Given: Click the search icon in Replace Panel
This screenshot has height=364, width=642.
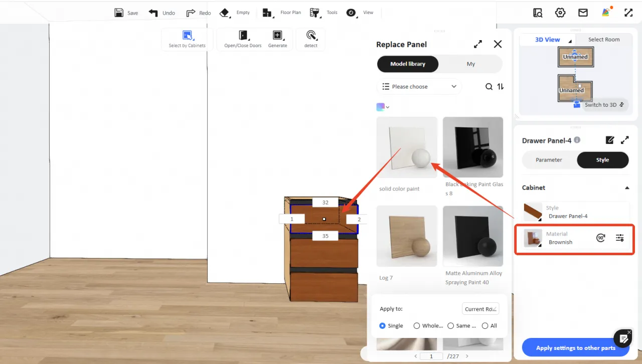Looking at the screenshot, I should click(x=489, y=87).
